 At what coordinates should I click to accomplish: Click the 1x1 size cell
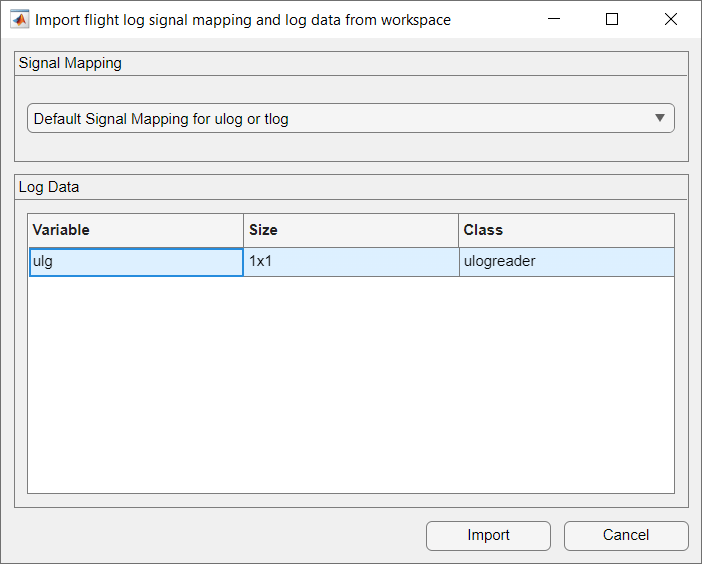[x=351, y=262]
